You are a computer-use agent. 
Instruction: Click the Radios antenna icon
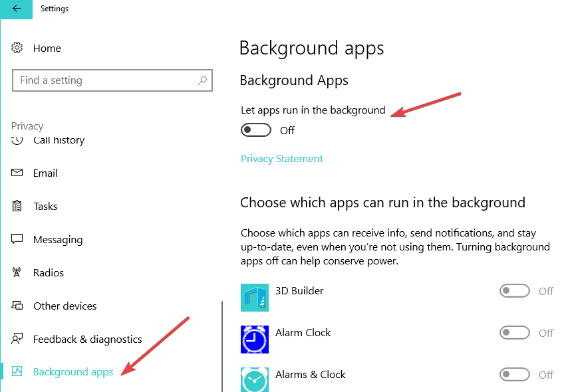pos(18,272)
